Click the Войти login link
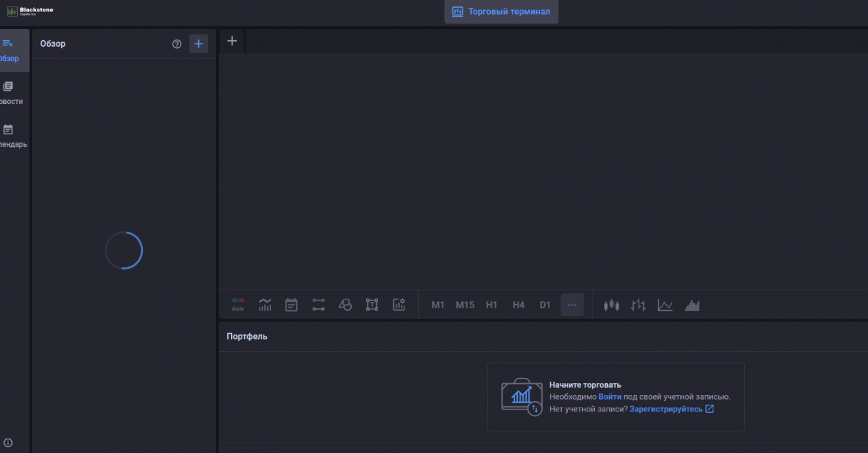 (x=610, y=397)
